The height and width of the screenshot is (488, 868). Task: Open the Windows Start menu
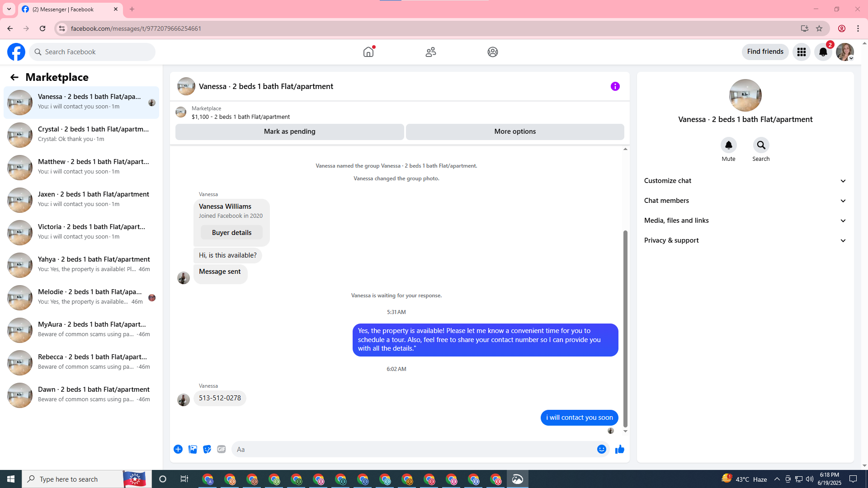click(x=11, y=479)
